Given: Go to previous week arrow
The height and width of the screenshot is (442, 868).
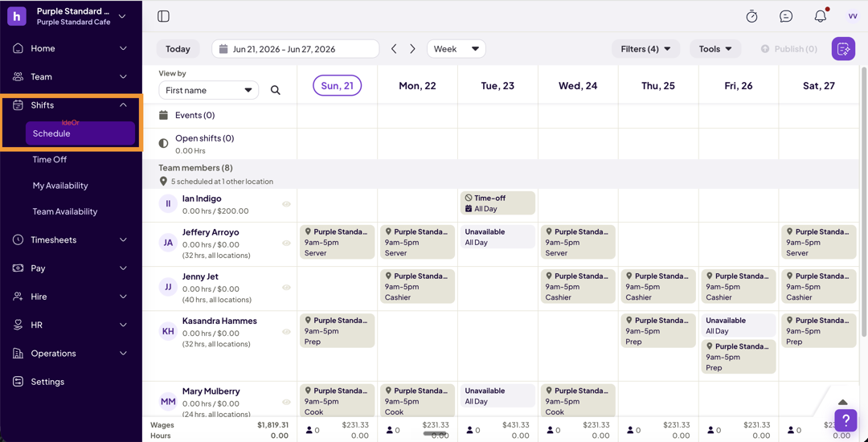Looking at the screenshot, I should (394, 49).
